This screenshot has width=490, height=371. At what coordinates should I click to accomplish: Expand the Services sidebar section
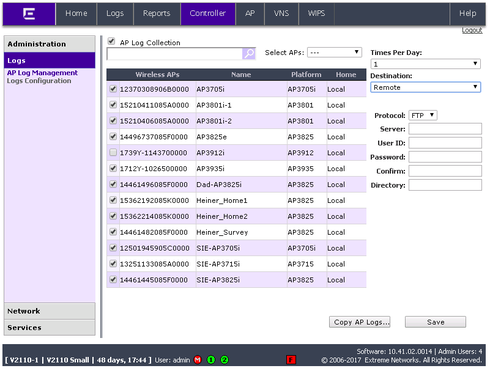(50, 328)
